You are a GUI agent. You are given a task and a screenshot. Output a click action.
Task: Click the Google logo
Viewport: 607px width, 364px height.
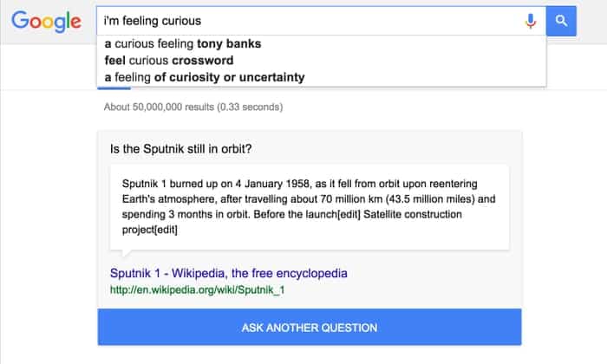tap(46, 22)
